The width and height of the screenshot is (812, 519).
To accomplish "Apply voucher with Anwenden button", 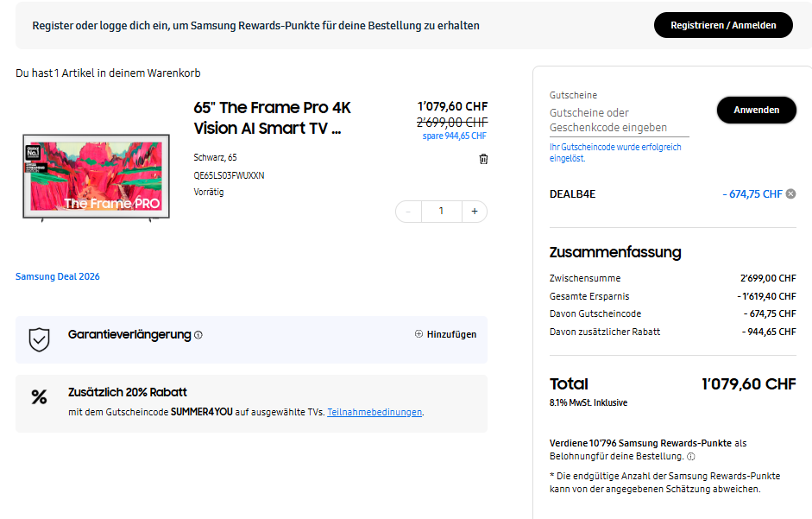I will pos(756,110).
